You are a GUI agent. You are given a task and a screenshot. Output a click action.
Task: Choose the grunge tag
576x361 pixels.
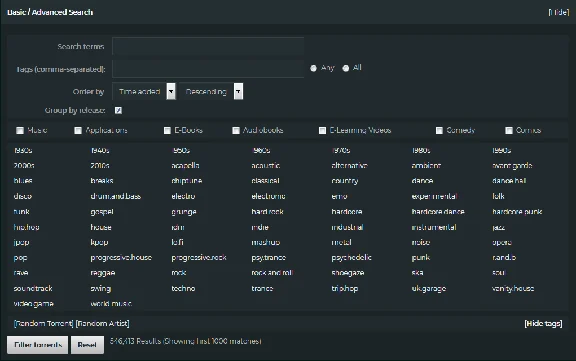184,212
